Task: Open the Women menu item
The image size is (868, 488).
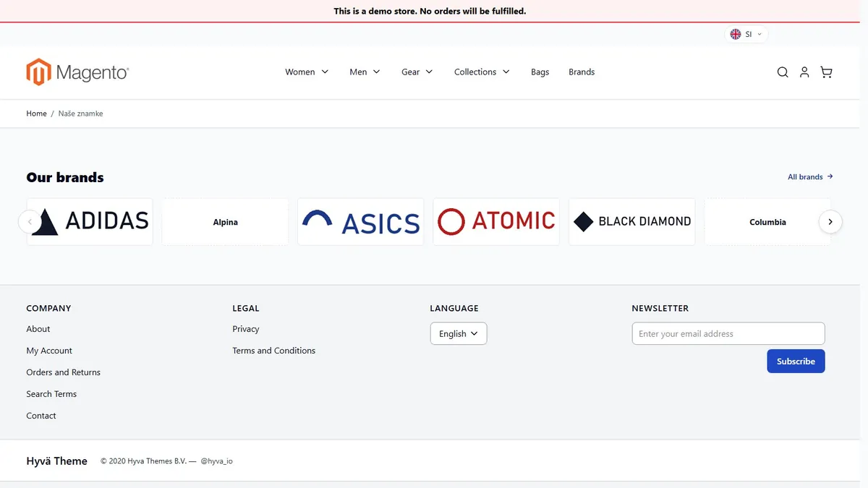Action: (299, 72)
